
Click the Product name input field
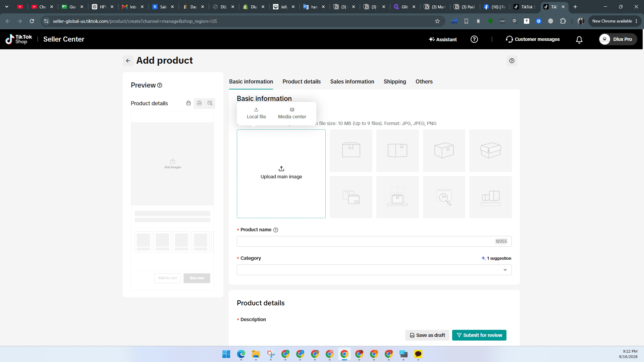pyautogui.click(x=374, y=241)
